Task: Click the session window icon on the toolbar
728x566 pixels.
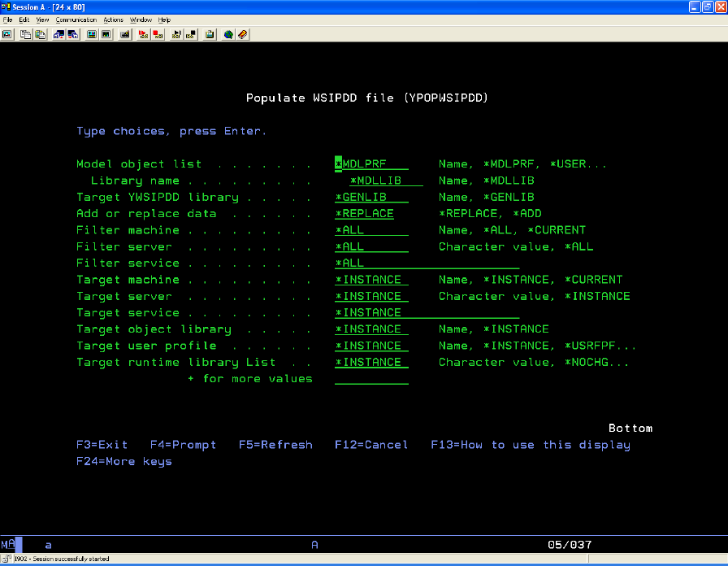Action: (8, 33)
